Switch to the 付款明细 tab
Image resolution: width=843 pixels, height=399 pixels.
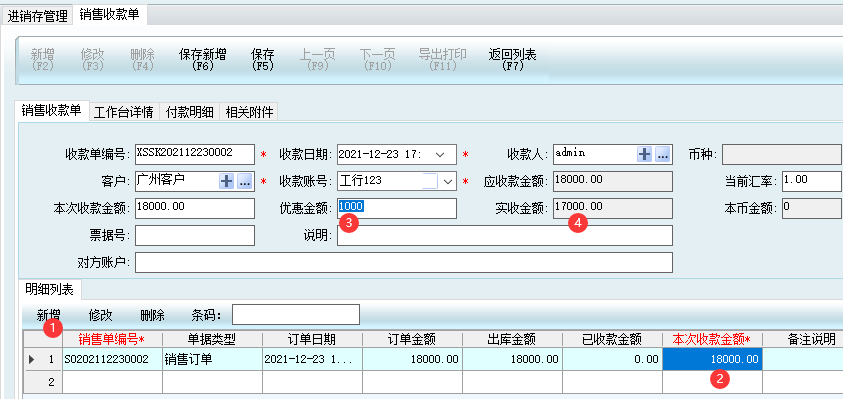[190, 112]
